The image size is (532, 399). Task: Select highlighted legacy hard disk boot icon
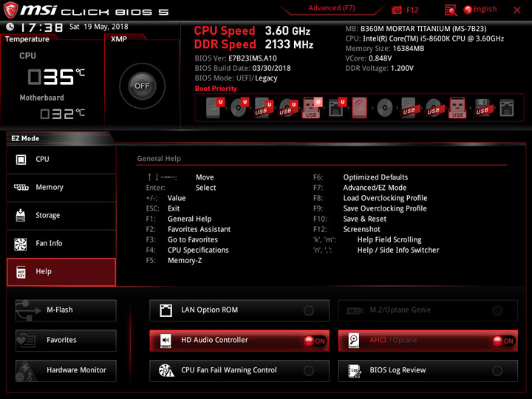point(360,108)
